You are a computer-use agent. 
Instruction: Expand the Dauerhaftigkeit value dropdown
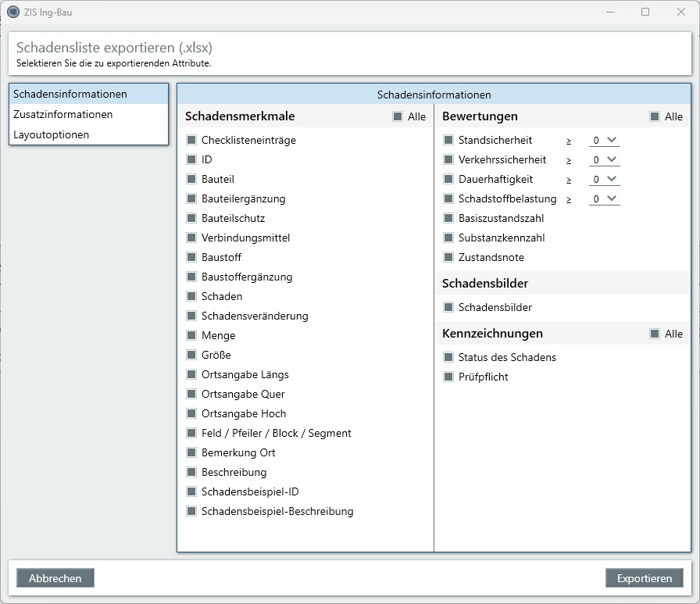pos(604,180)
